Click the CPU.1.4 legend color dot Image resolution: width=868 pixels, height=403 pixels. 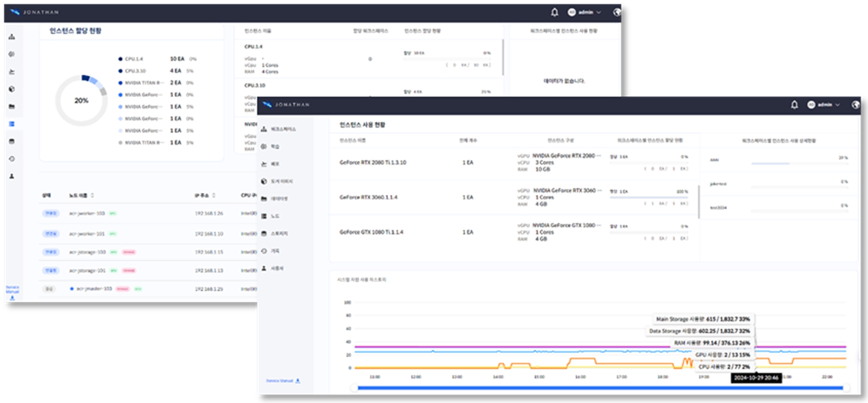(120, 59)
